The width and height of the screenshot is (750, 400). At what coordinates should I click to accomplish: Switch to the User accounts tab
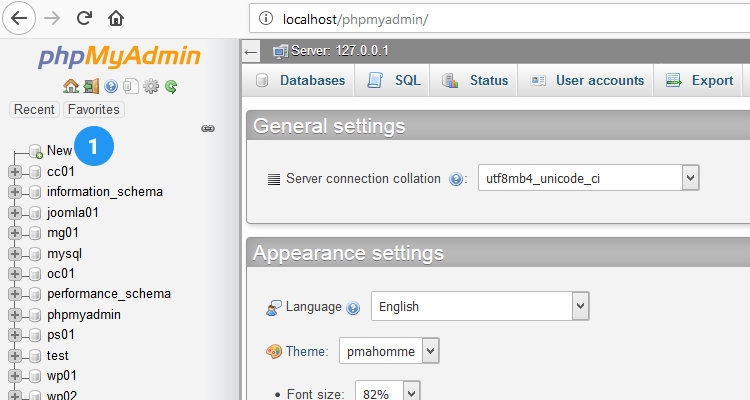tap(586, 80)
